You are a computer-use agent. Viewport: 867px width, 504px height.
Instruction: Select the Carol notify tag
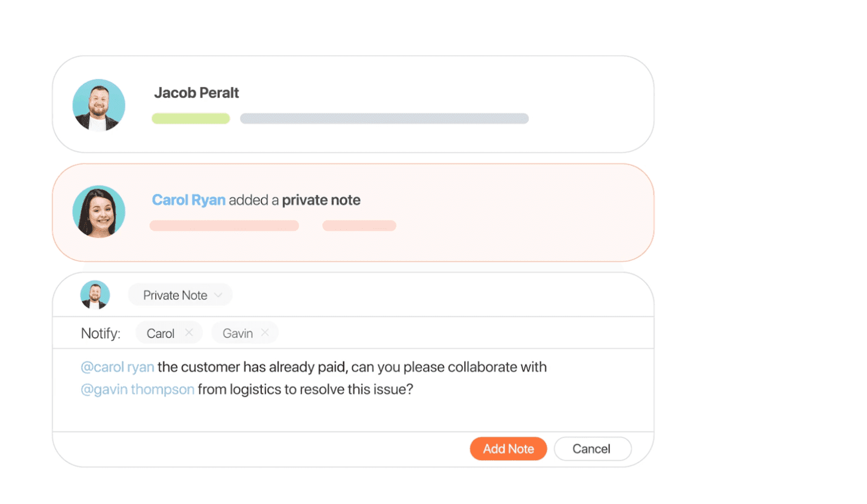pos(160,333)
